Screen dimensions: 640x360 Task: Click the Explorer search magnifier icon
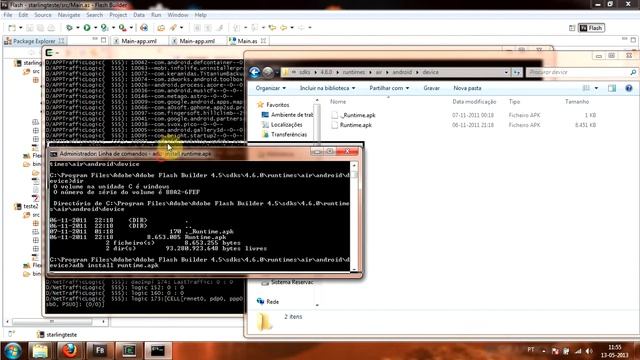pos(633,72)
